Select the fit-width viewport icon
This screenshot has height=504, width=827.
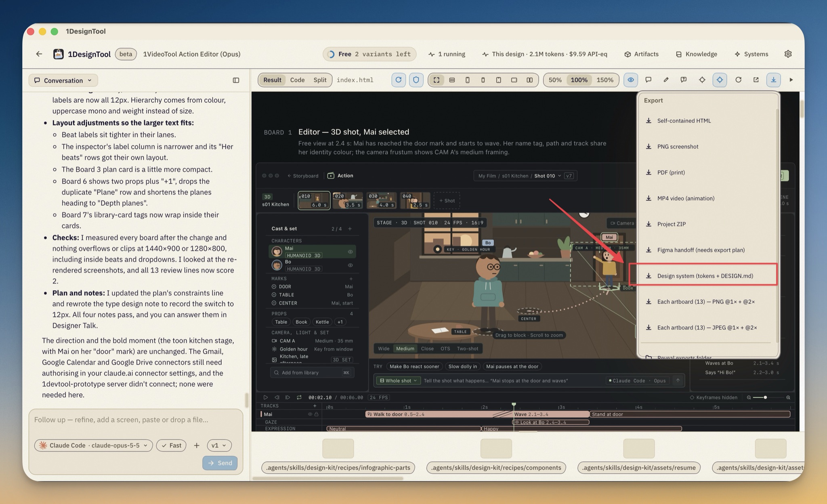(452, 80)
